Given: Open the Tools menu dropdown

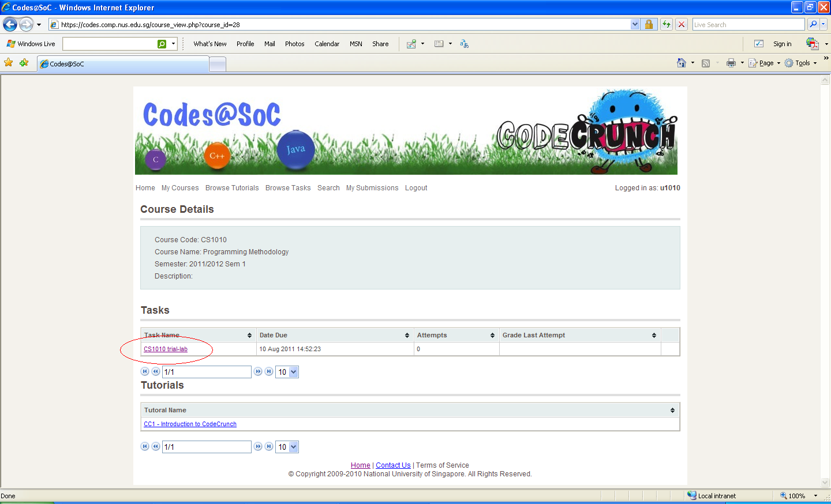Looking at the screenshot, I should [800, 63].
